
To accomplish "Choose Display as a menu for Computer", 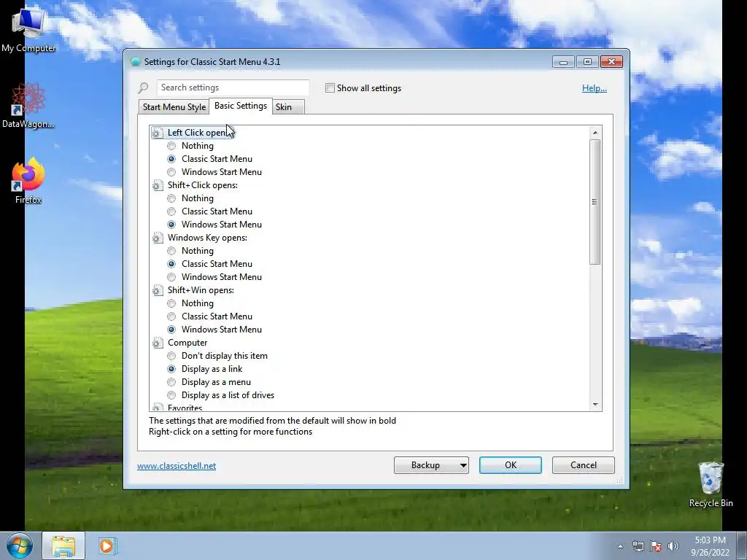I will click(171, 382).
